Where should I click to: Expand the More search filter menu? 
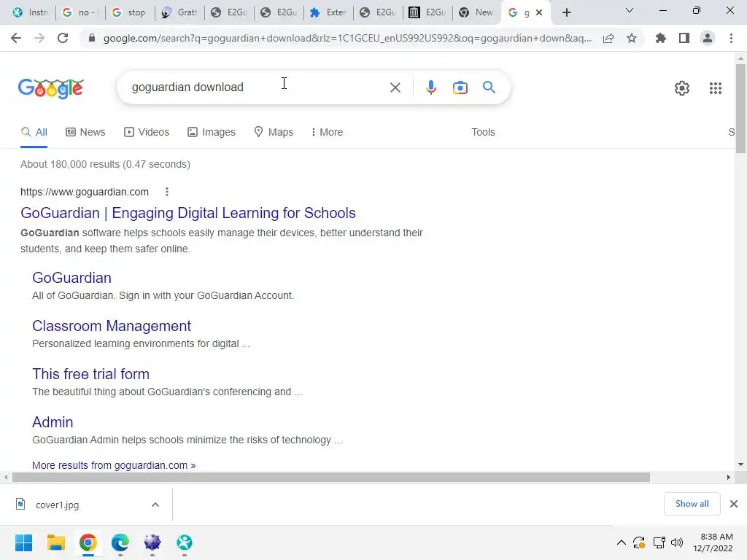coord(327,132)
